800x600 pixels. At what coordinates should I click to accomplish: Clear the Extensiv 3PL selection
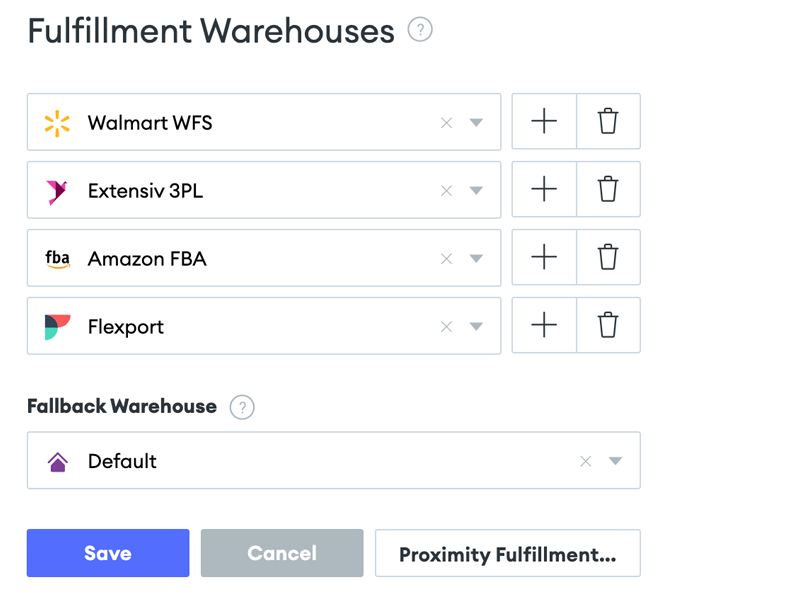446,191
